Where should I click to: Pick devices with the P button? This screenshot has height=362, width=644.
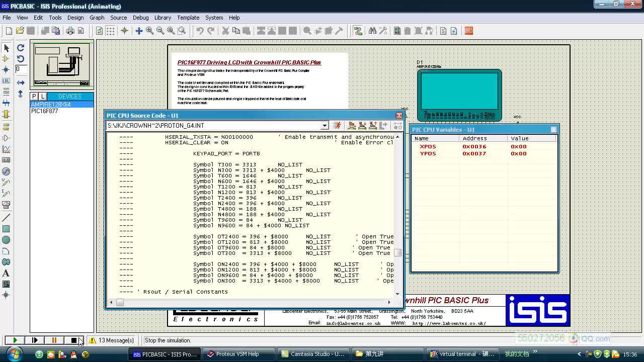click(x=34, y=96)
